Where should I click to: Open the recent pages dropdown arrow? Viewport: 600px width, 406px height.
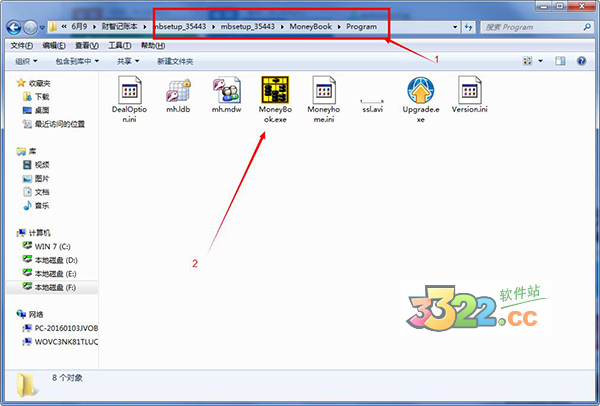click(42, 28)
